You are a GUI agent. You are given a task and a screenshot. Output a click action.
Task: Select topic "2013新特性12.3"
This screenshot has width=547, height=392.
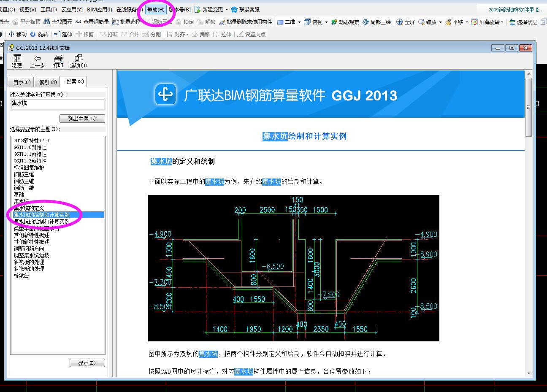pyautogui.click(x=31, y=141)
